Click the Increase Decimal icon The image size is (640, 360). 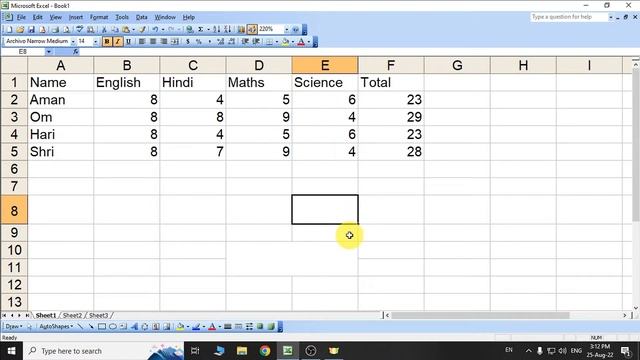click(220, 41)
